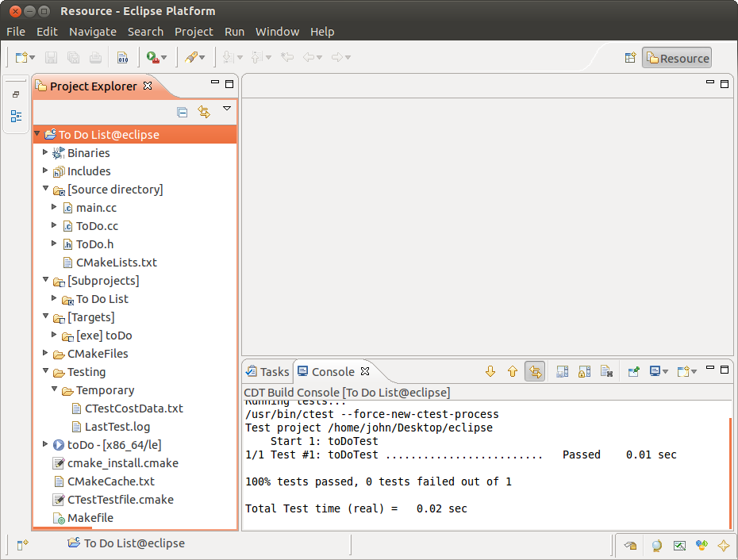Toggle Console wrap/sync highlighted button

[x=535, y=372]
